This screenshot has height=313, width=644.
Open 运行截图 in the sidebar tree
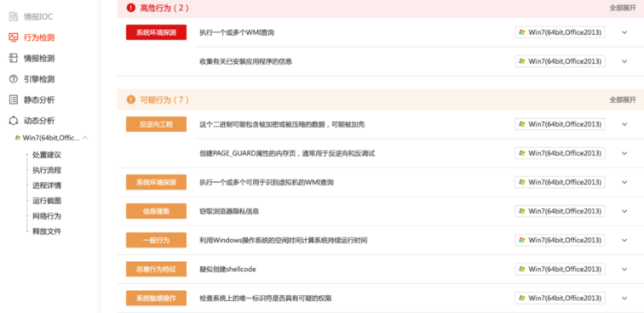[x=47, y=201]
